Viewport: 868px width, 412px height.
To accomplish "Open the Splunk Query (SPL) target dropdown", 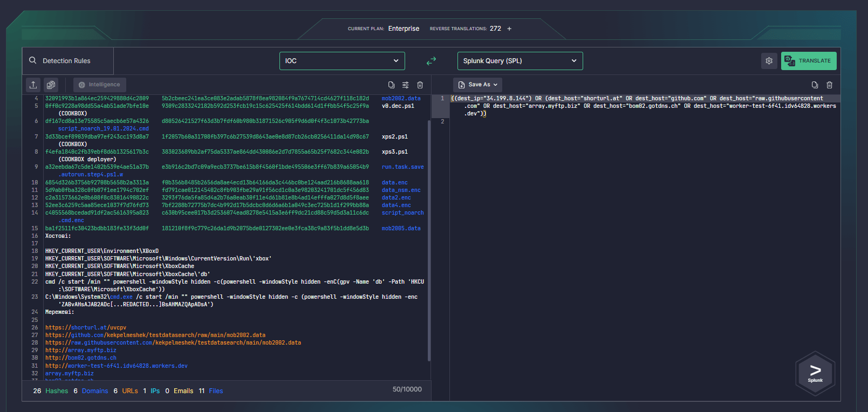I will click(x=520, y=61).
